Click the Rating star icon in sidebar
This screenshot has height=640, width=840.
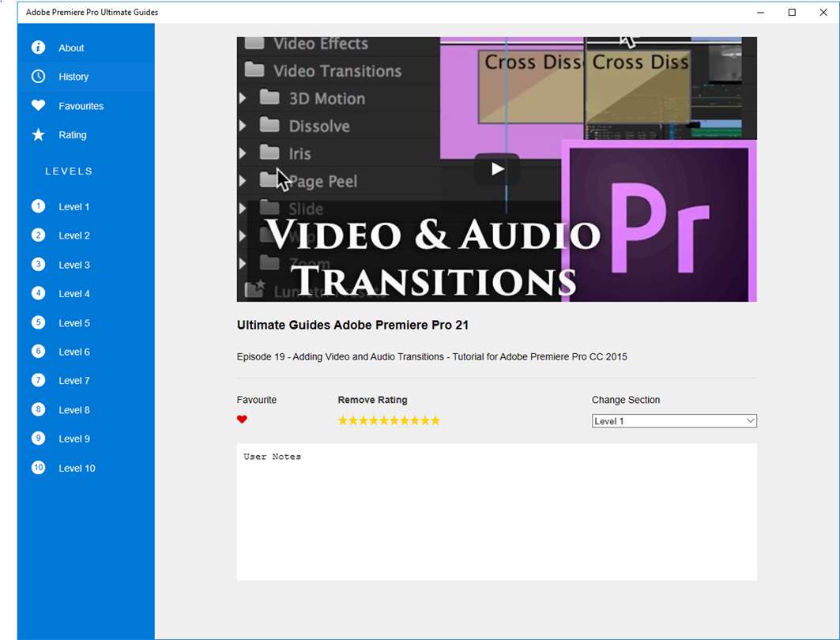[x=38, y=134]
